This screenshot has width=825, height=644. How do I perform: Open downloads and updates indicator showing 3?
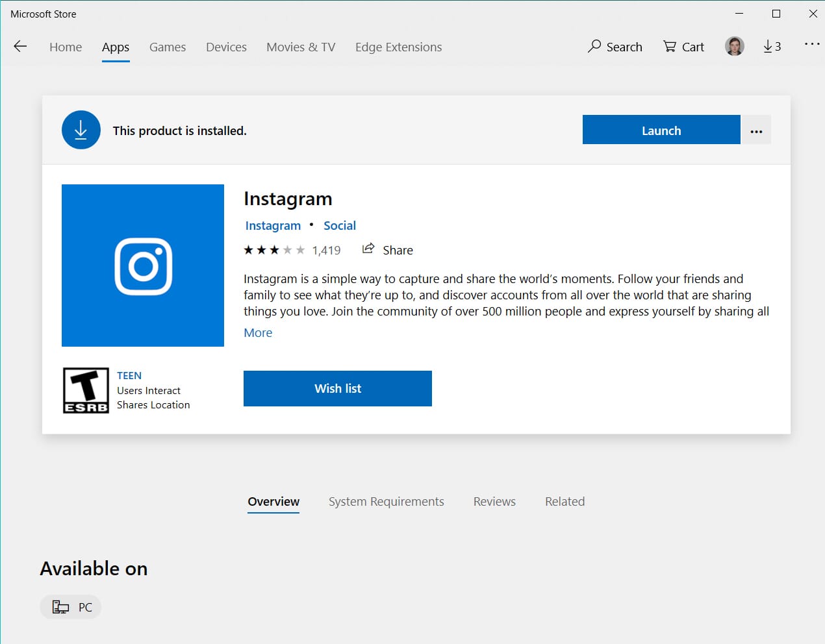pyautogui.click(x=772, y=46)
